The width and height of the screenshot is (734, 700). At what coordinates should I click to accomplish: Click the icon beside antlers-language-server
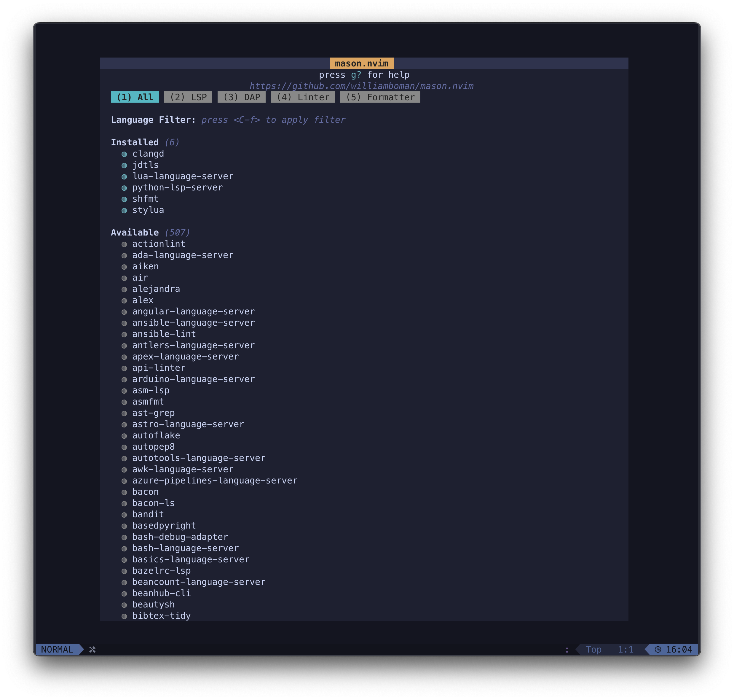click(x=124, y=346)
